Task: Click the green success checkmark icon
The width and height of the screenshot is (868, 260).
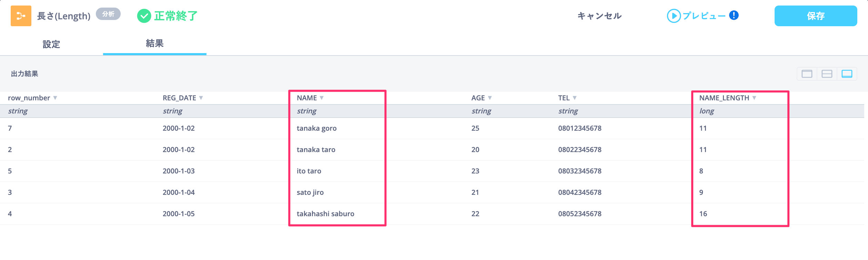Action: point(144,16)
